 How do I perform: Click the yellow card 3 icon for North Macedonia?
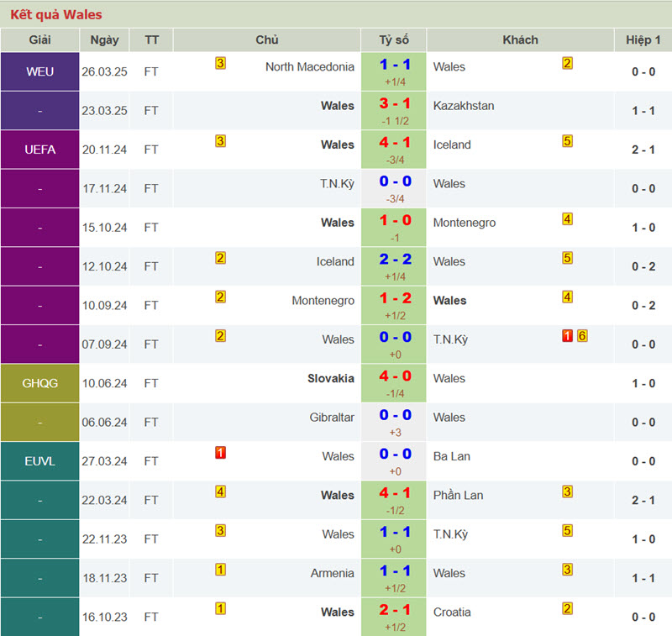coord(220,63)
